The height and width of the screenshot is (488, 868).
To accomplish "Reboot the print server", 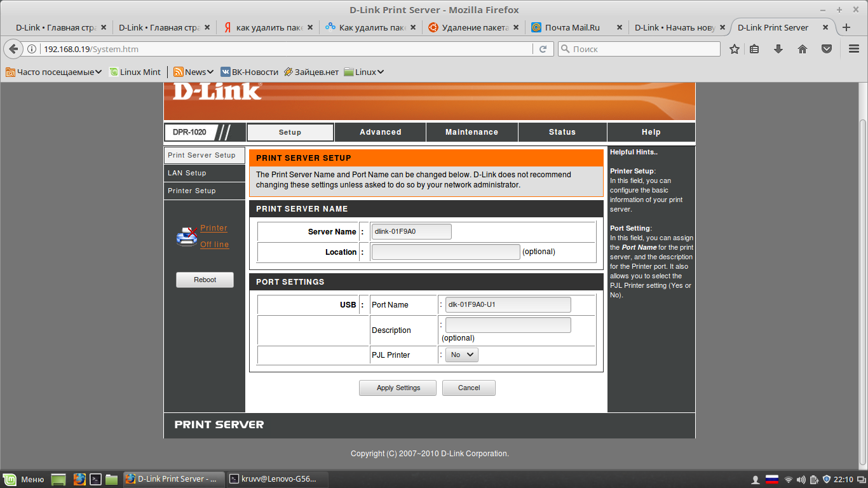I will 205,280.
